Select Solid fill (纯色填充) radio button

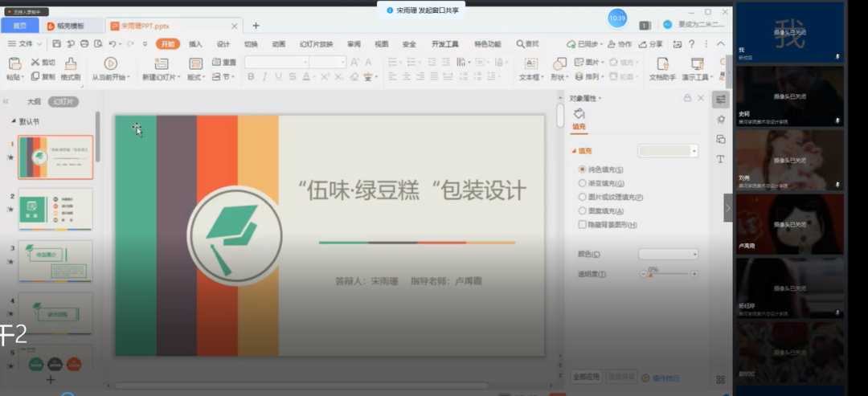[x=583, y=169]
